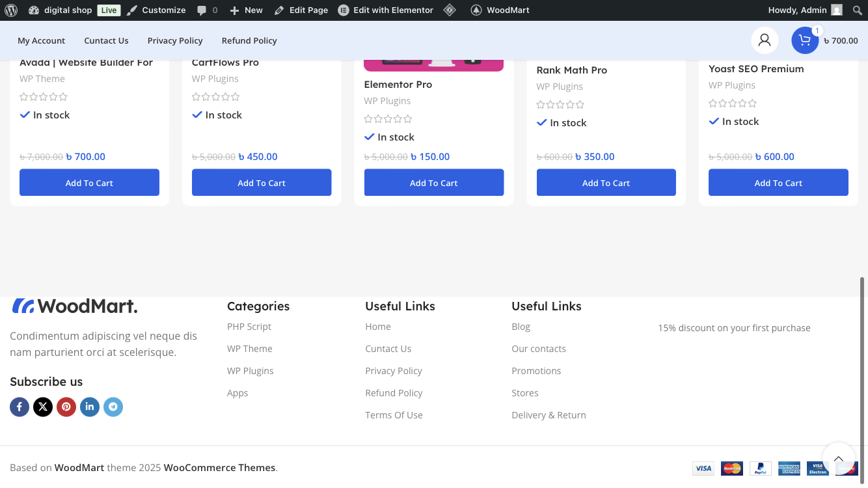Visit the LinkedIn social icon

90,407
